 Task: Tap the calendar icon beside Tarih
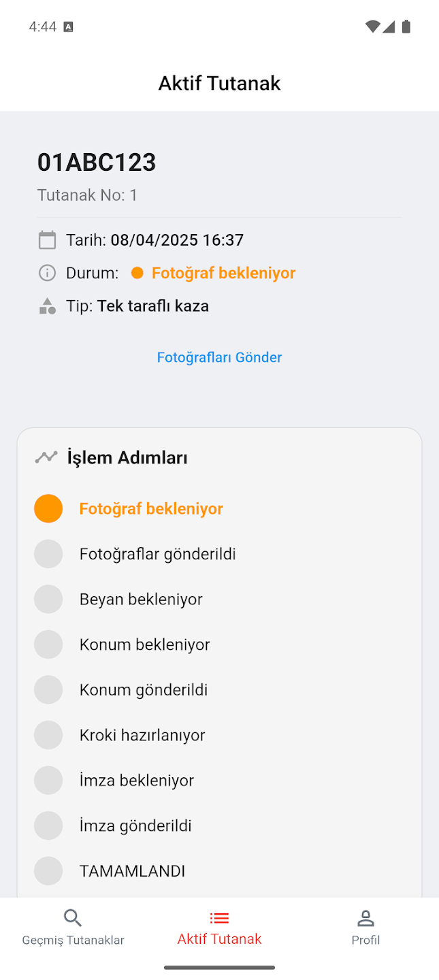(47, 240)
